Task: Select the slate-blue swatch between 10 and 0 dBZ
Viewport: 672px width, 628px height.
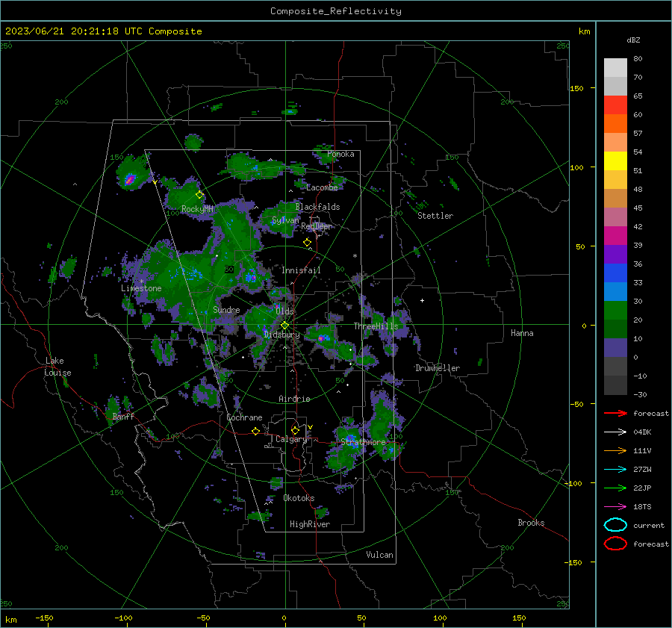Action: click(615, 348)
